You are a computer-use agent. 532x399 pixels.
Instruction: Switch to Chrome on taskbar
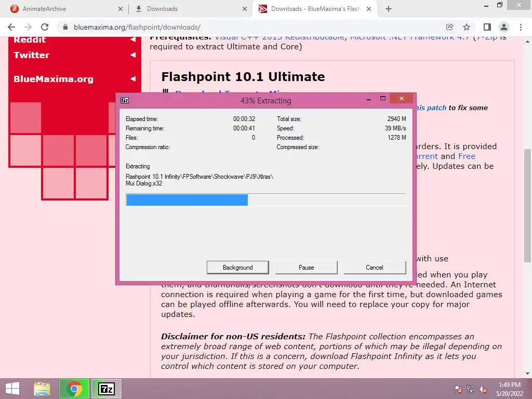click(74, 389)
